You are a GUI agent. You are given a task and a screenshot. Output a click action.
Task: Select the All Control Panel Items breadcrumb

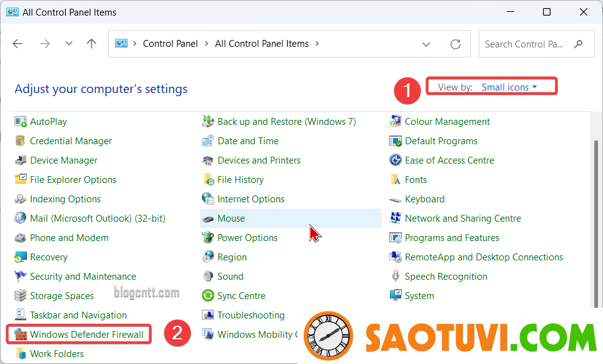262,44
